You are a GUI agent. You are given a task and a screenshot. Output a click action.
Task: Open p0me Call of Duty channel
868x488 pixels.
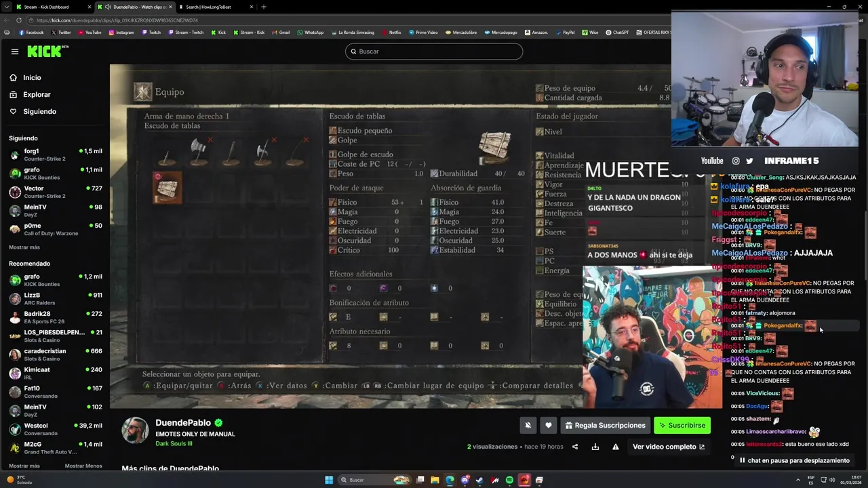(55, 230)
